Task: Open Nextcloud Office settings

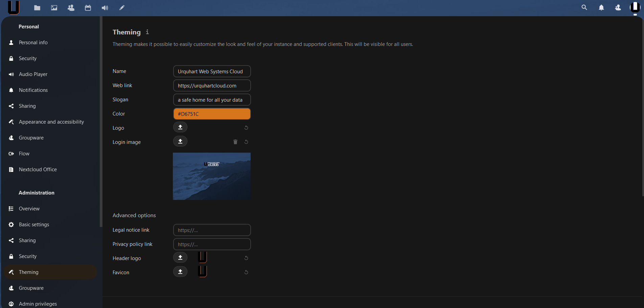Action: pos(51,170)
